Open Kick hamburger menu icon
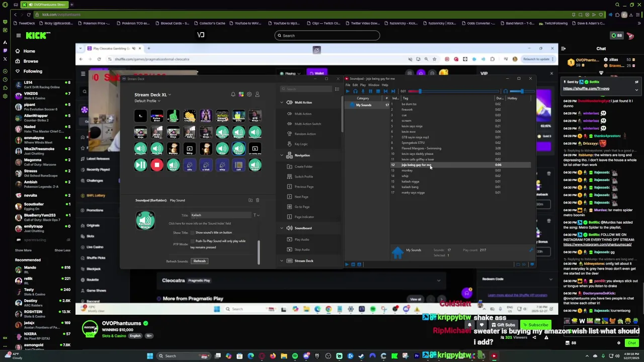The width and height of the screenshot is (644, 362). tap(18, 35)
